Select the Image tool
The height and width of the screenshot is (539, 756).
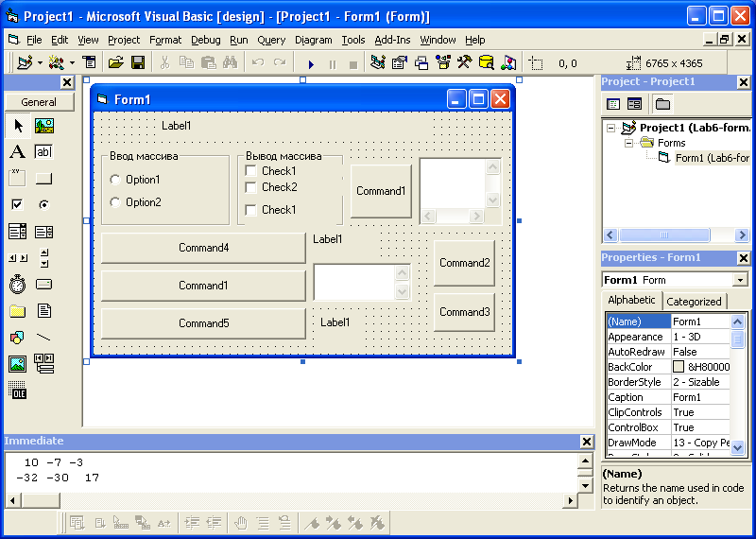pyautogui.click(x=18, y=364)
